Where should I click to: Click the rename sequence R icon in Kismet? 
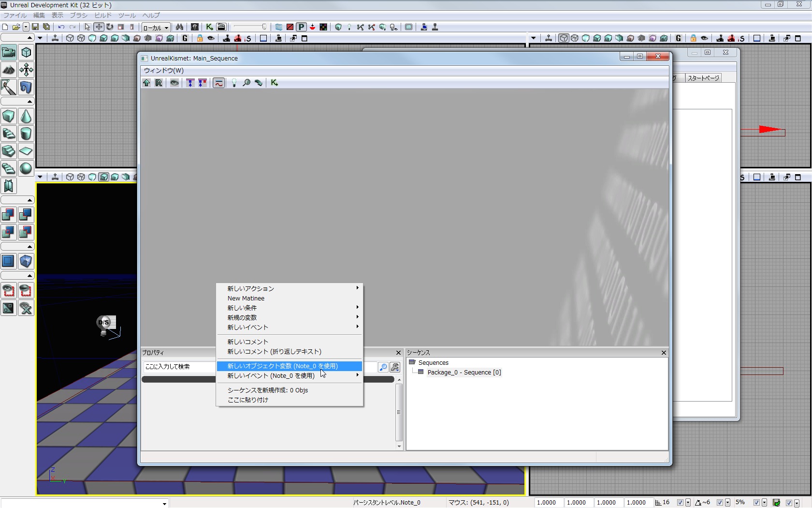tap(159, 83)
